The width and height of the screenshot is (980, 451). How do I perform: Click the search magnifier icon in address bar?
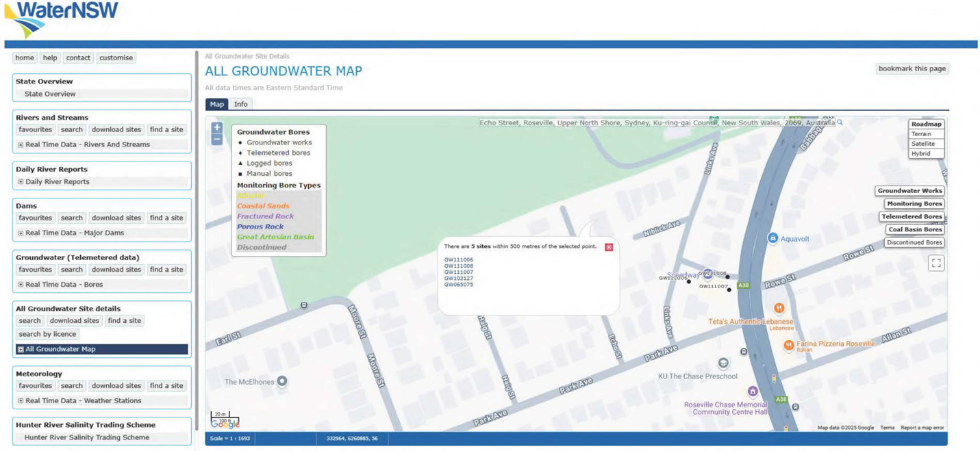pyautogui.click(x=840, y=123)
